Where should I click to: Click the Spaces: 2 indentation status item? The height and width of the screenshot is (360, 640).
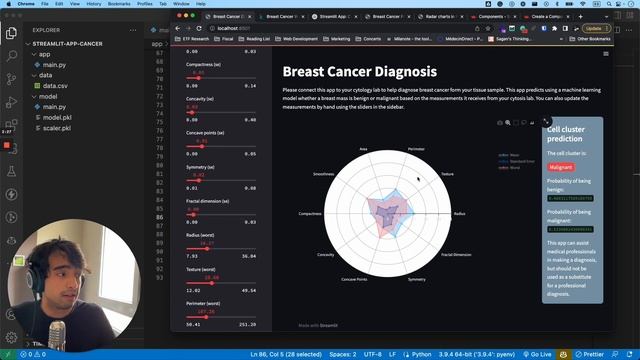click(x=342, y=354)
